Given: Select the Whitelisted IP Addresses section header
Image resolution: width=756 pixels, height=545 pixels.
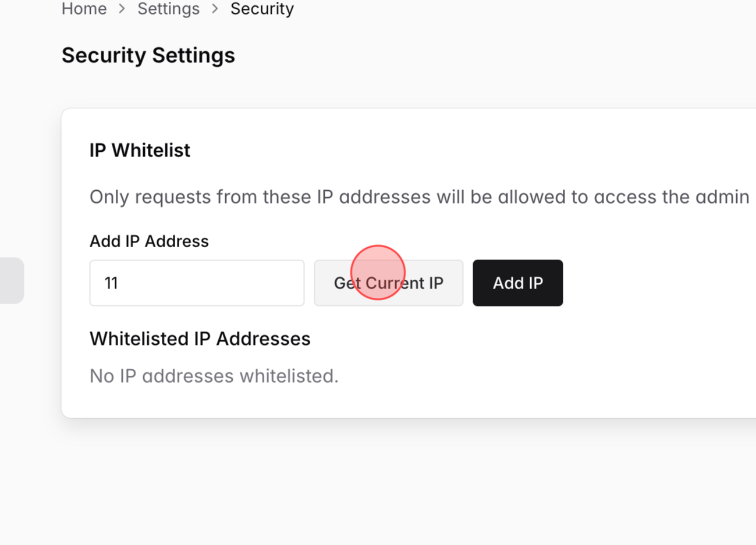Looking at the screenshot, I should tap(200, 339).
